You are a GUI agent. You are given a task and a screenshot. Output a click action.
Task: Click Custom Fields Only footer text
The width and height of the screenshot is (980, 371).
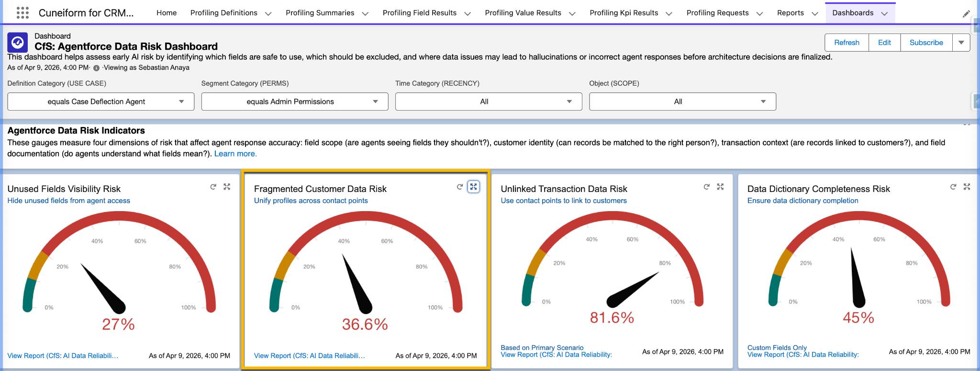pyautogui.click(x=777, y=348)
